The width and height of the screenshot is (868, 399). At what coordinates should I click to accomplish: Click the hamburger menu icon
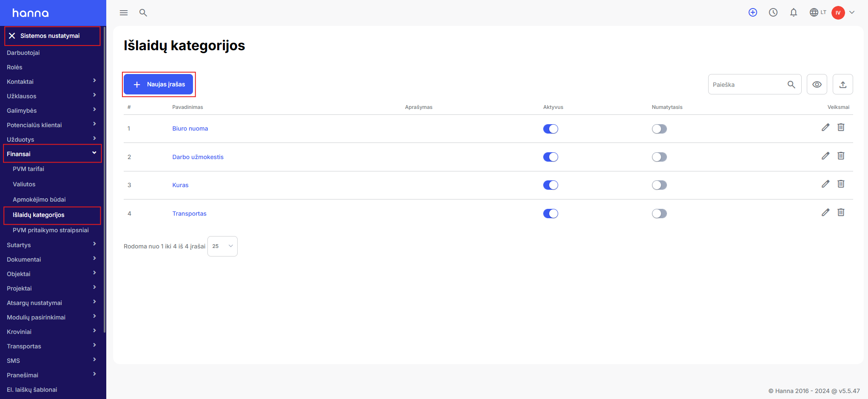pyautogui.click(x=124, y=13)
